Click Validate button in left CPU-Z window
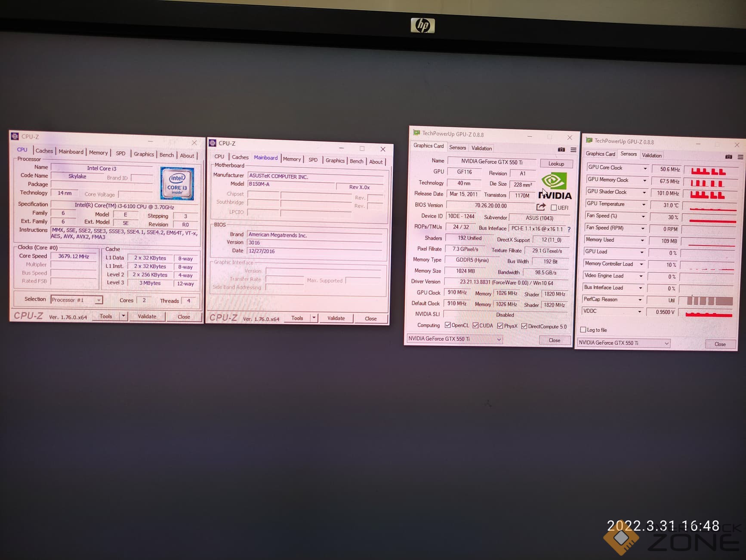 [x=147, y=317]
